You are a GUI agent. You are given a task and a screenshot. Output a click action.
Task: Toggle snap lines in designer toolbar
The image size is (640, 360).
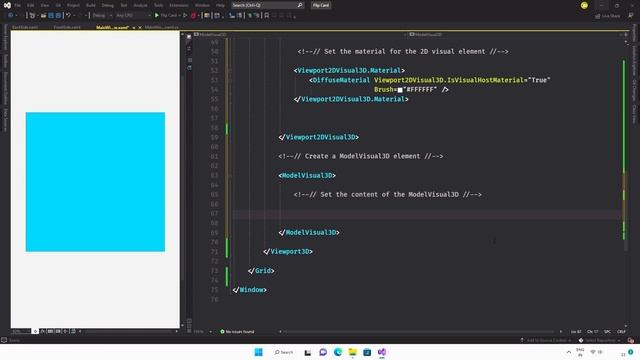coord(66,331)
